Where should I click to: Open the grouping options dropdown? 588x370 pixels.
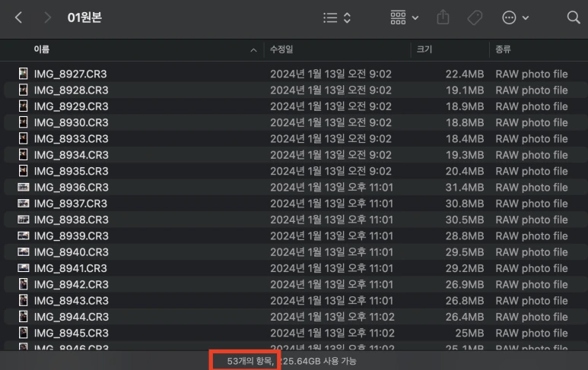pyautogui.click(x=404, y=17)
